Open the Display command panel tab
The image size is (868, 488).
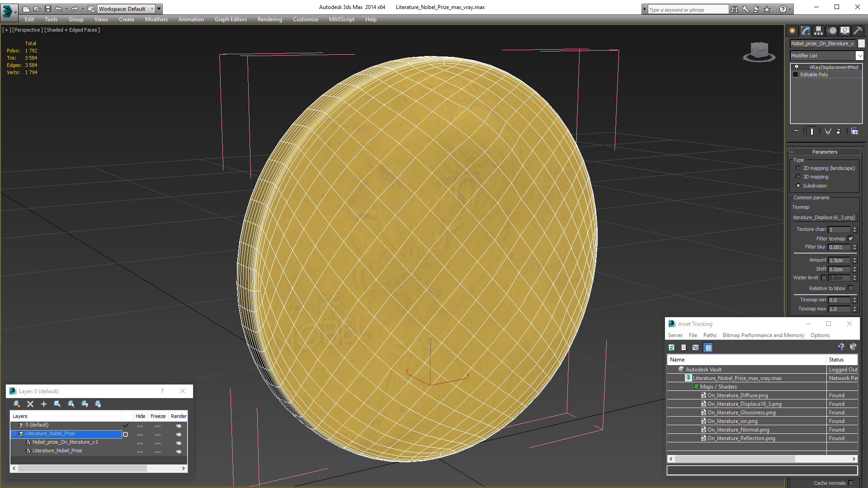[845, 31]
